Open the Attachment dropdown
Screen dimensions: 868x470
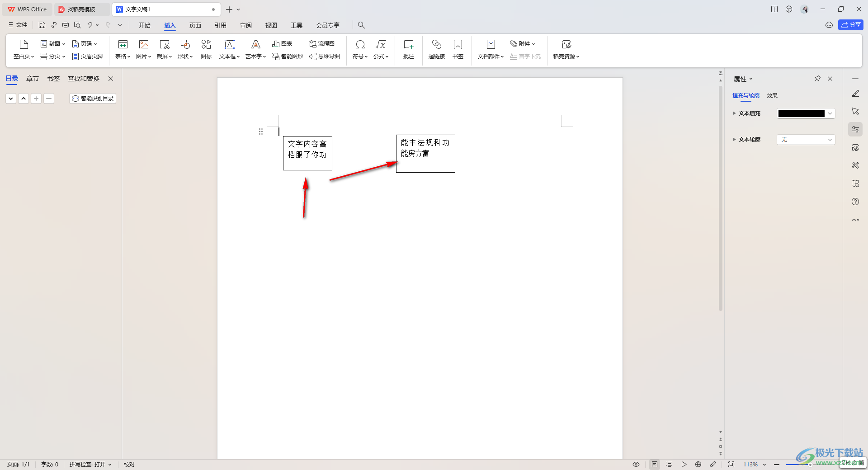pos(523,44)
